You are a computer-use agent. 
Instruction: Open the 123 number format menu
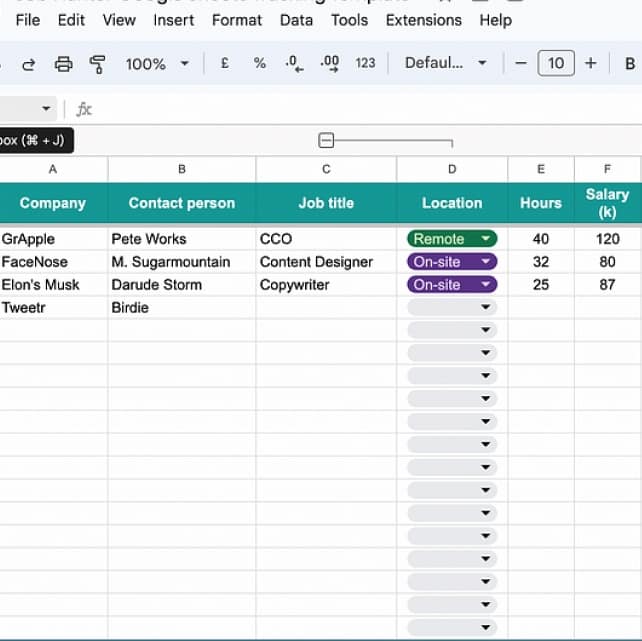pos(365,63)
